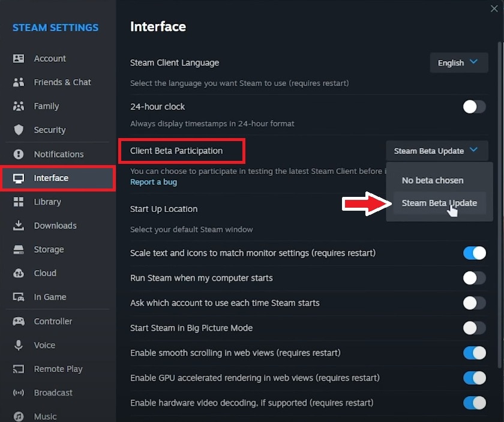Disable smooth scrolling in web views
The image size is (504, 422).
(x=474, y=353)
